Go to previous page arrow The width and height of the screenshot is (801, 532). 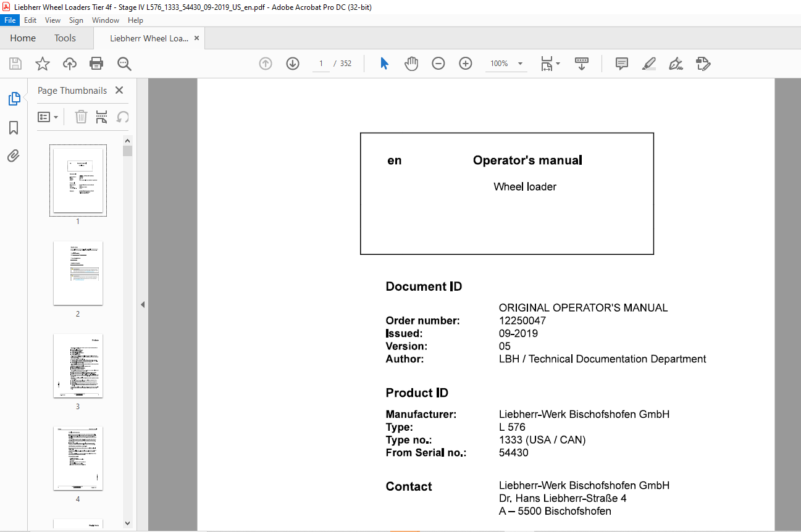[x=266, y=64]
